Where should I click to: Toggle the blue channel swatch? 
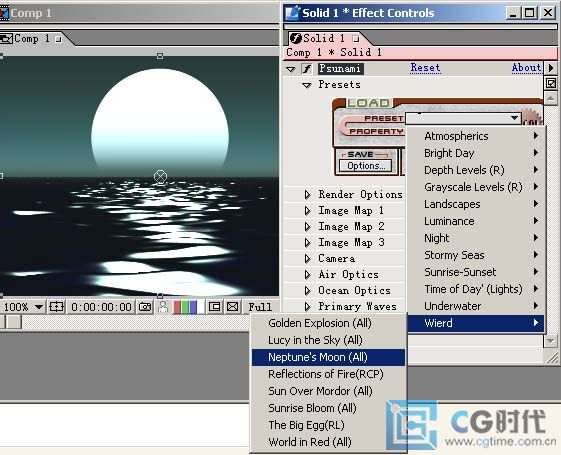click(193, 307)
